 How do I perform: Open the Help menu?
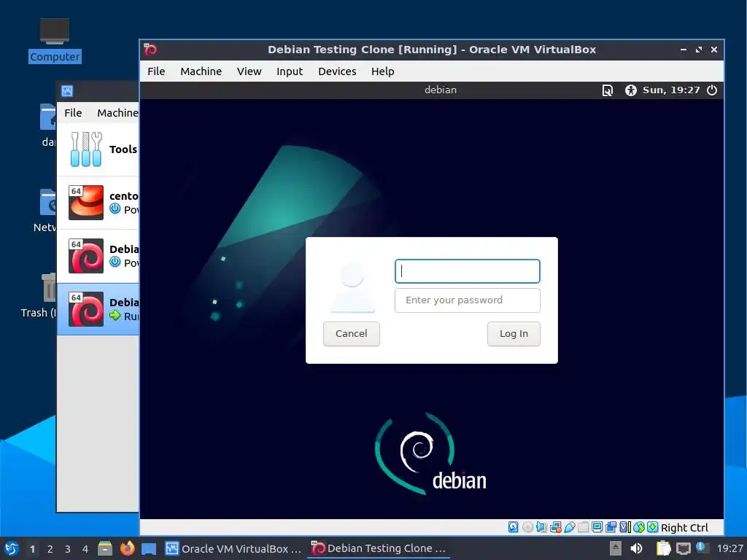382,71
